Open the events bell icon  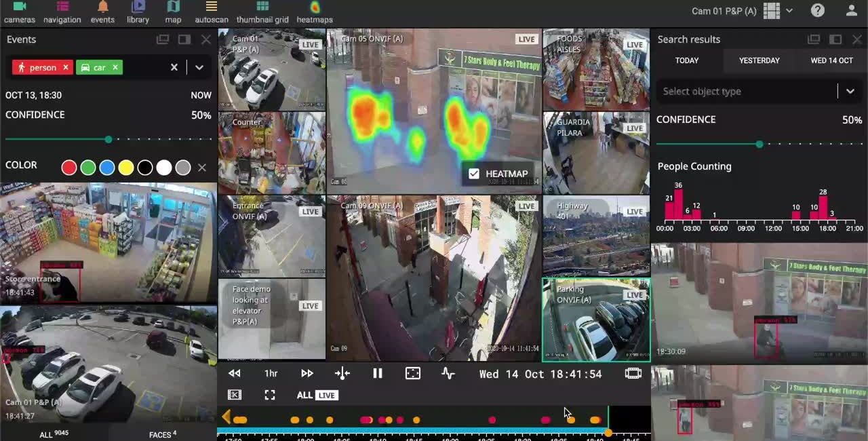click(x=102, y=12)
